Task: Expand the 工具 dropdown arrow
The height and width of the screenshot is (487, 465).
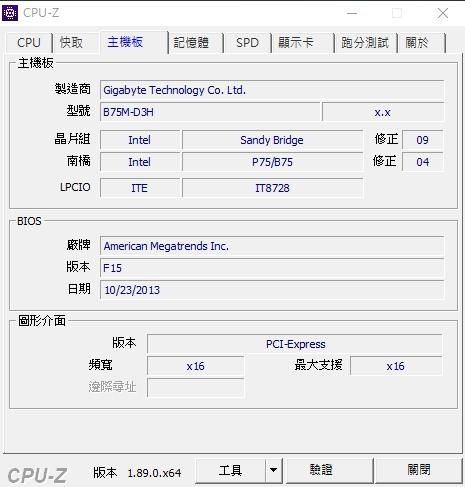Action: [274, 471]
